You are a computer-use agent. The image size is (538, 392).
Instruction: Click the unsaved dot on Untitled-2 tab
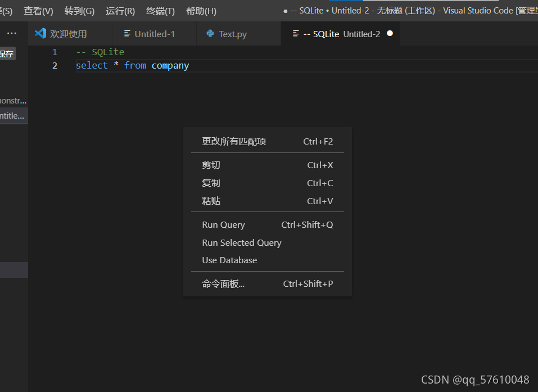coord(390,33)
